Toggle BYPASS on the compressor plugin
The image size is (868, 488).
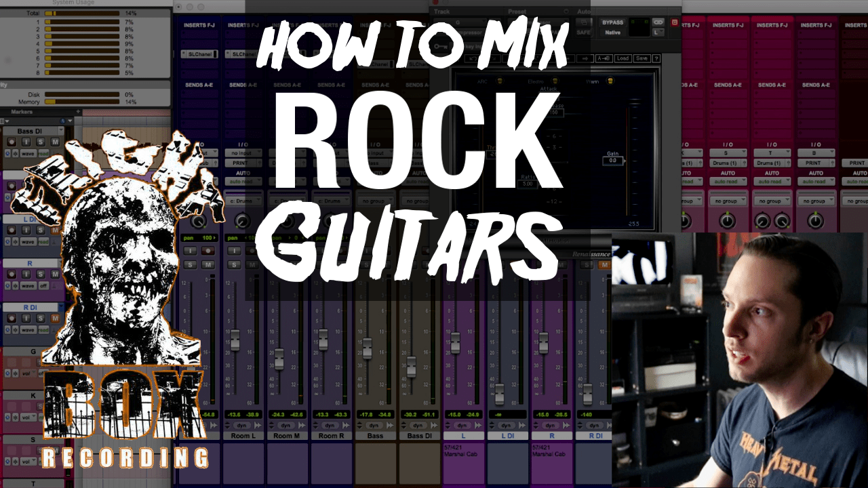tap(613, 22)
